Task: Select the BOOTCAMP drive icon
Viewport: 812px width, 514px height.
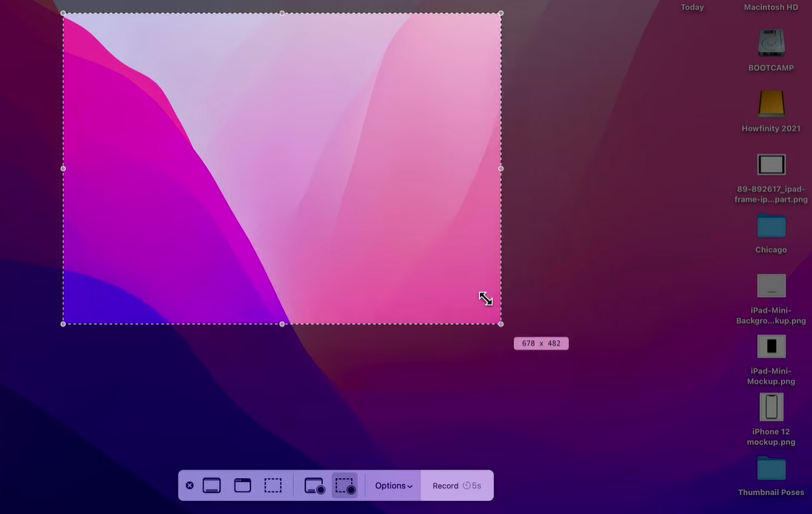Action: (x=771, y=43)
